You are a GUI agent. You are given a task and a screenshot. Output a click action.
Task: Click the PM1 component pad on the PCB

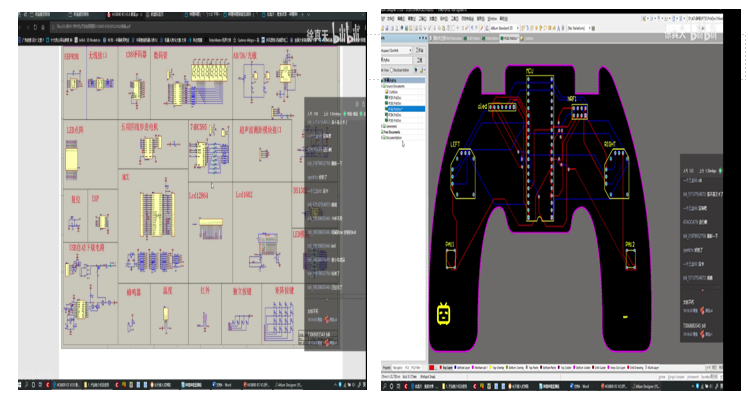click(450, 259)
